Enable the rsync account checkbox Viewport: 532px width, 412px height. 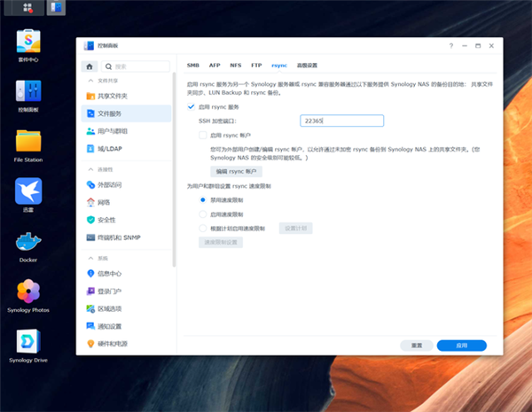tap(203, 136)
